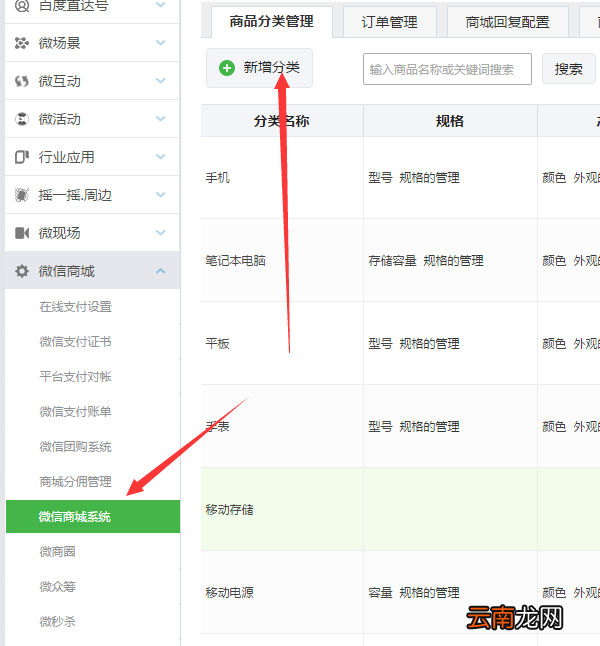Click the 笔记本电脑 category name
The height and width of the screenshot is (646, 600).
pyautogui.click(x=236, y=261)
